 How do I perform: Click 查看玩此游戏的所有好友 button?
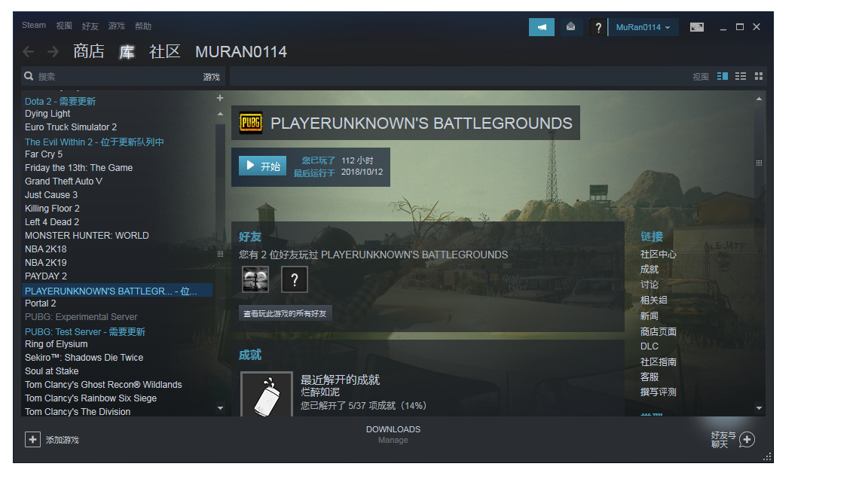285,314
